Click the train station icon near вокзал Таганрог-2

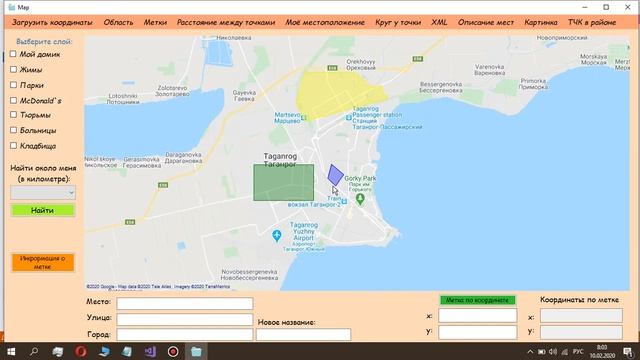[x=344, y=201]
